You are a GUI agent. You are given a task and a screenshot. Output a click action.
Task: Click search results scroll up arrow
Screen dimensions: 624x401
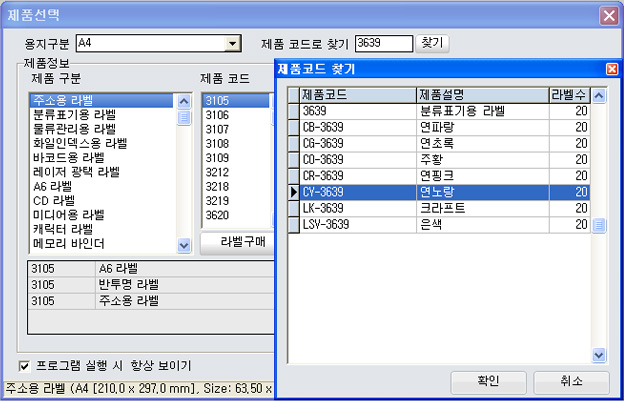click(599, 96)
